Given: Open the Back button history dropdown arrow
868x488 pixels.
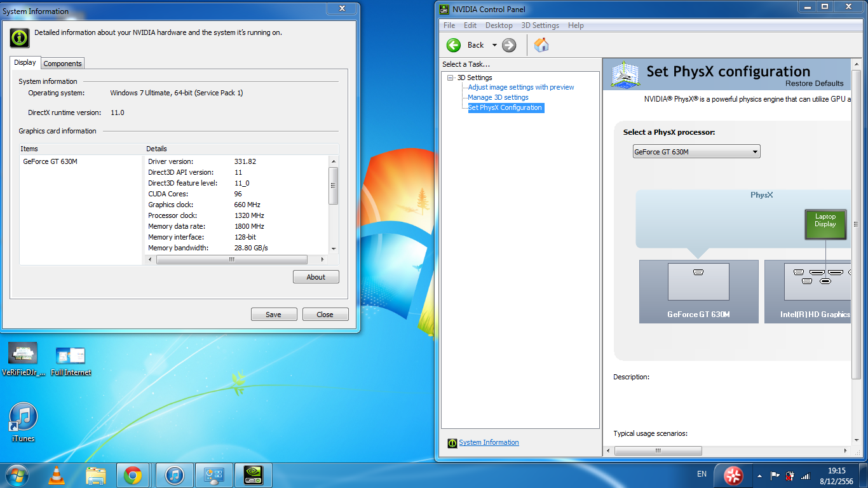Looking at the screenshot, I should click(x=494, y=45).
